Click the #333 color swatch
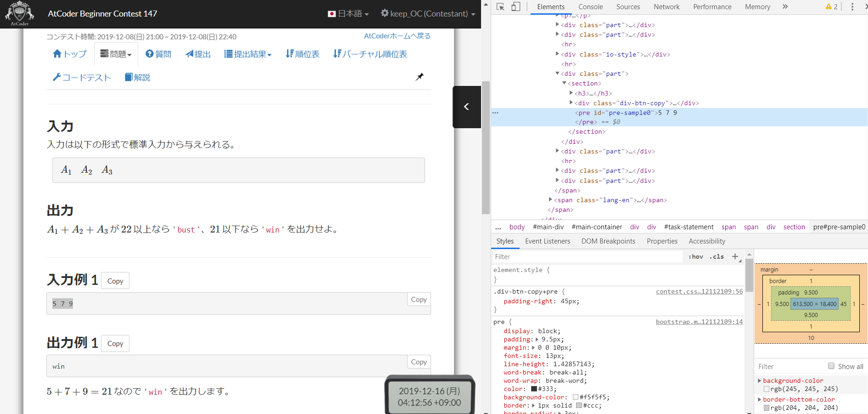 (534, 389)
